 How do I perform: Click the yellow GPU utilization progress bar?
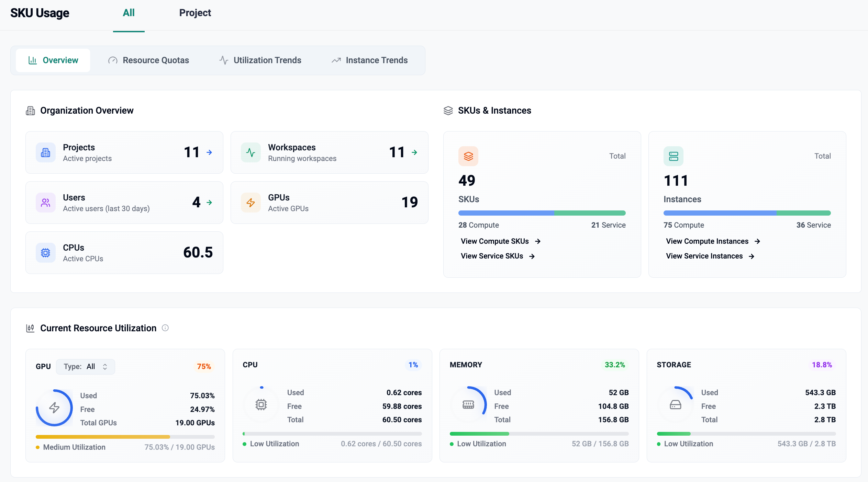point(103,437)
